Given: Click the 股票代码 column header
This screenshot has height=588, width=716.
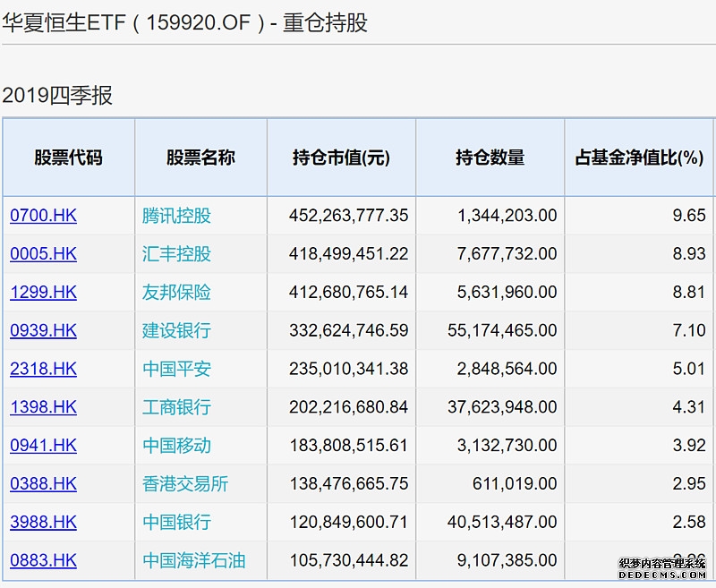Looking at the screenshot, I should pos(69,158).
